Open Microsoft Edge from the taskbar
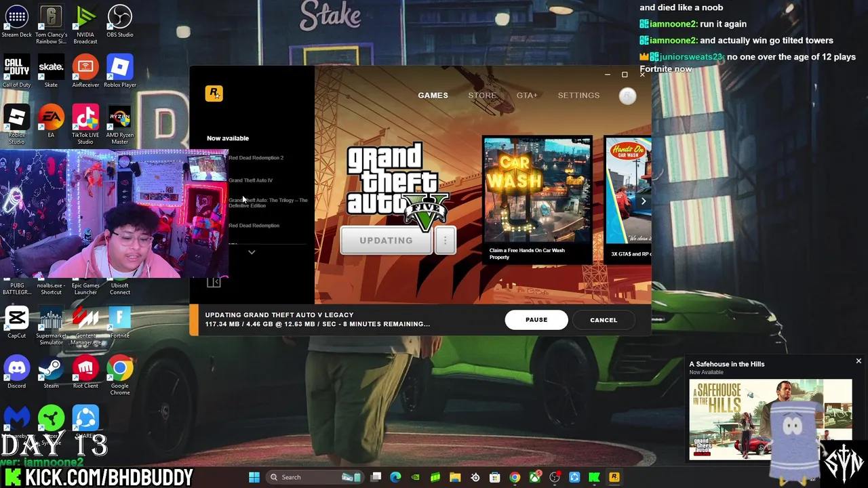868x488 pixels. click(395, 477)
